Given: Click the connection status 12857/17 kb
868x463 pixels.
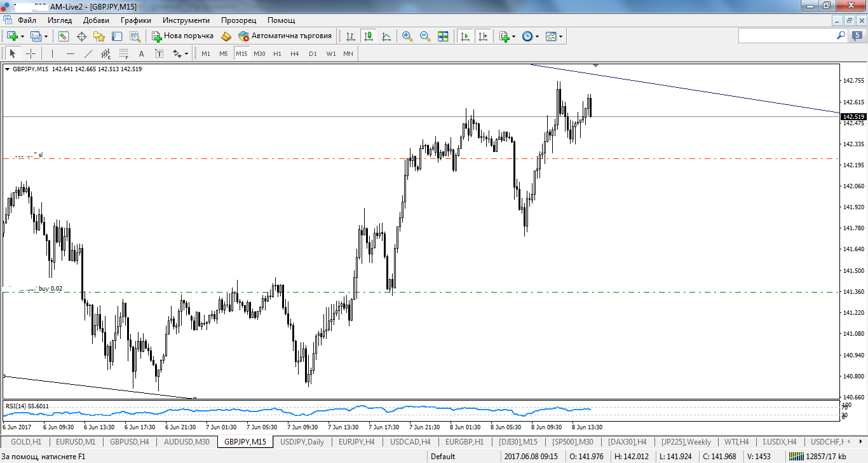Looking at the screenshot, I should (x=817, y=456).
